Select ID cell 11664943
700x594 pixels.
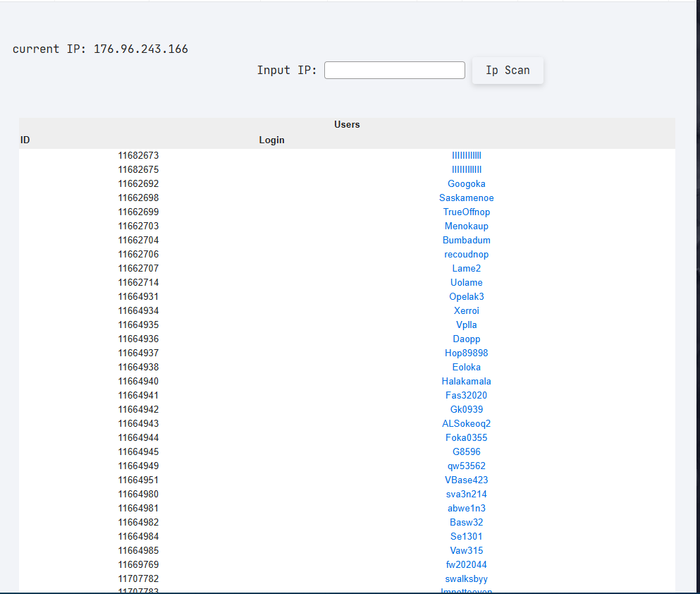[x=138, y=423]
